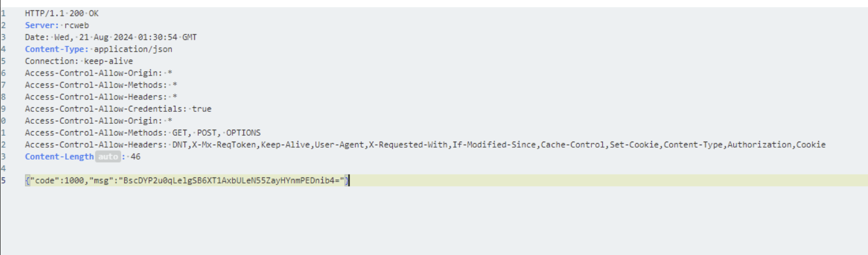Click the "code":1000 field in the JSON body
868x255 pixels.
57,180
